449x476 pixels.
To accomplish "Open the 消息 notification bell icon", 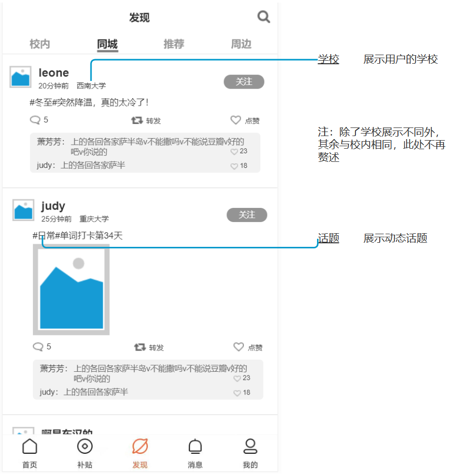I will [195, 446].
